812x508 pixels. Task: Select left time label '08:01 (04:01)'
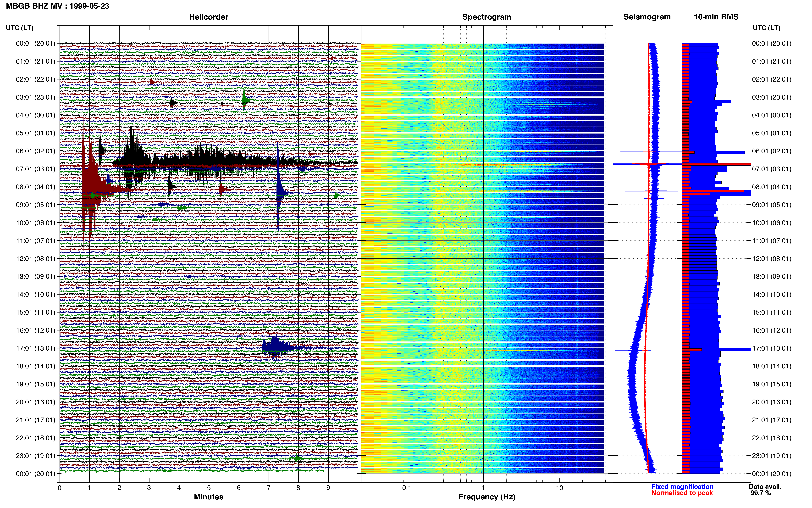36,187
